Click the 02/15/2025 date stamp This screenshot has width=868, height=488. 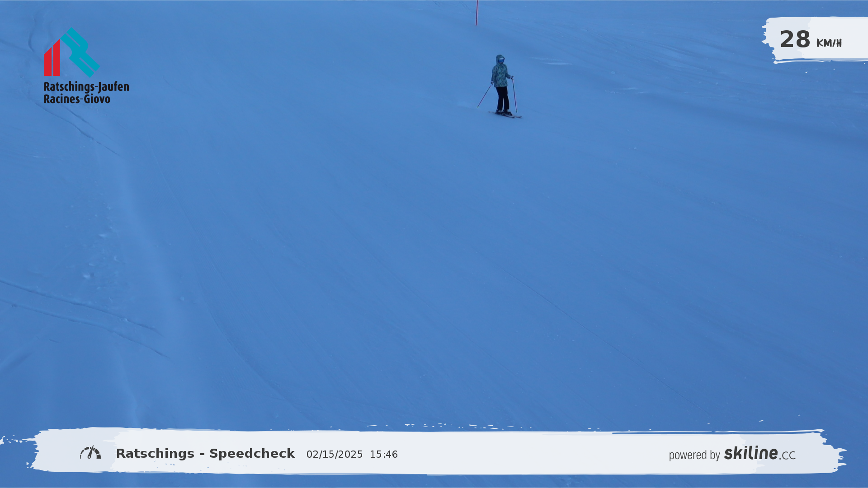point(334,455)
